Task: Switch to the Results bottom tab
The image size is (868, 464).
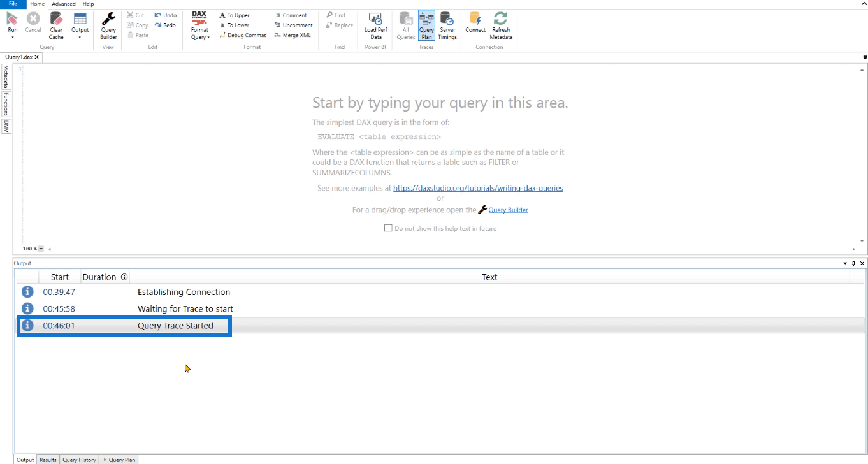Action: 48,460
